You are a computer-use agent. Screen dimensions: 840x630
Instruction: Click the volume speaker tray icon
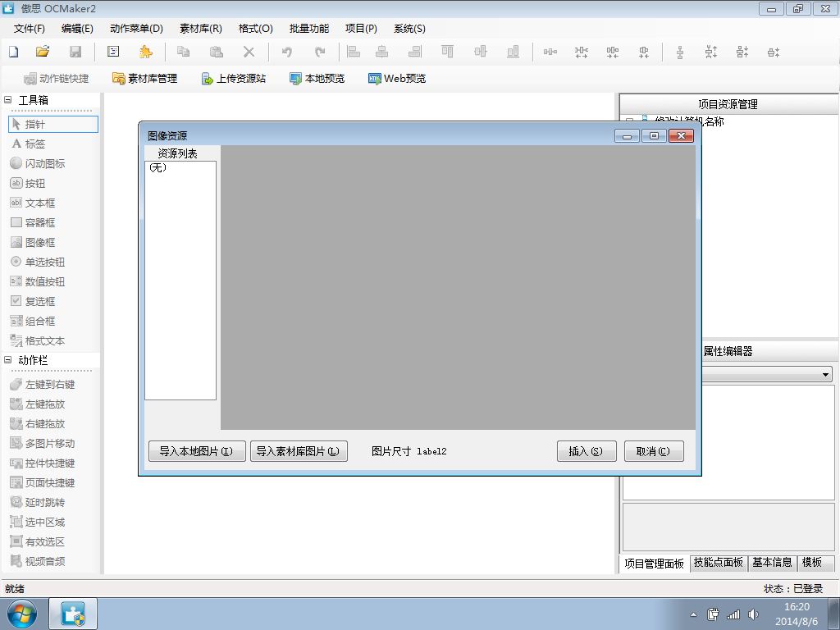(x=753, y=614)
